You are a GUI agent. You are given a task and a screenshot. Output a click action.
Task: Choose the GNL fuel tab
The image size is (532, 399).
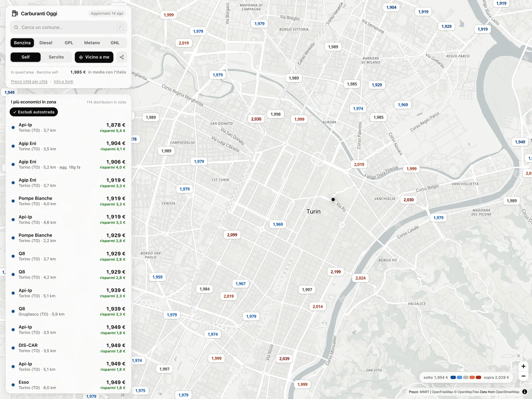pyautogui.click(x=115, y=43)
